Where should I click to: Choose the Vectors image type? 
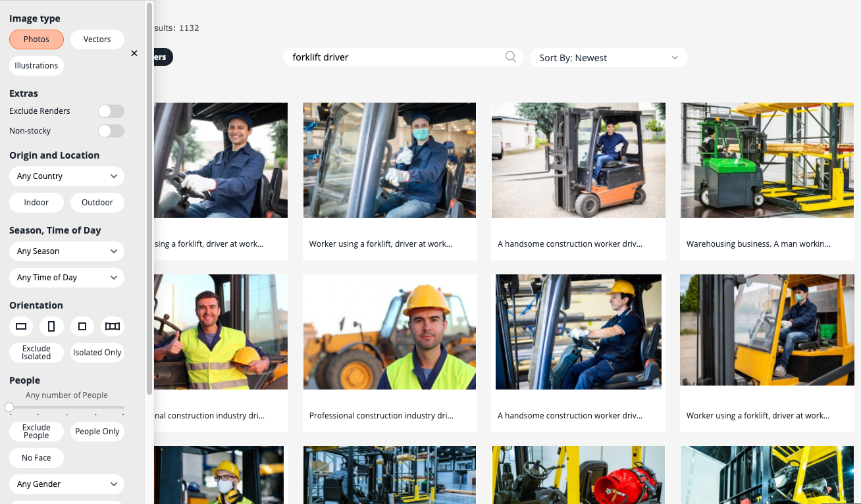click(97, 39)
